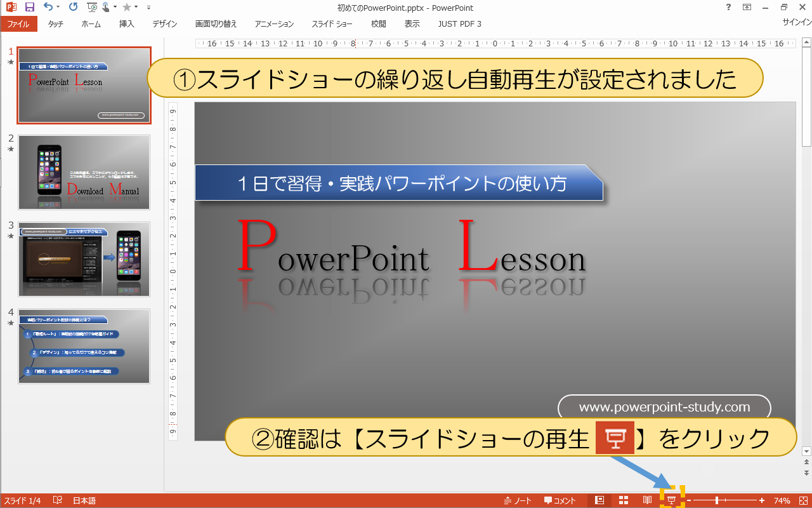Fit slide to current window icon

(x=803, y=501)
